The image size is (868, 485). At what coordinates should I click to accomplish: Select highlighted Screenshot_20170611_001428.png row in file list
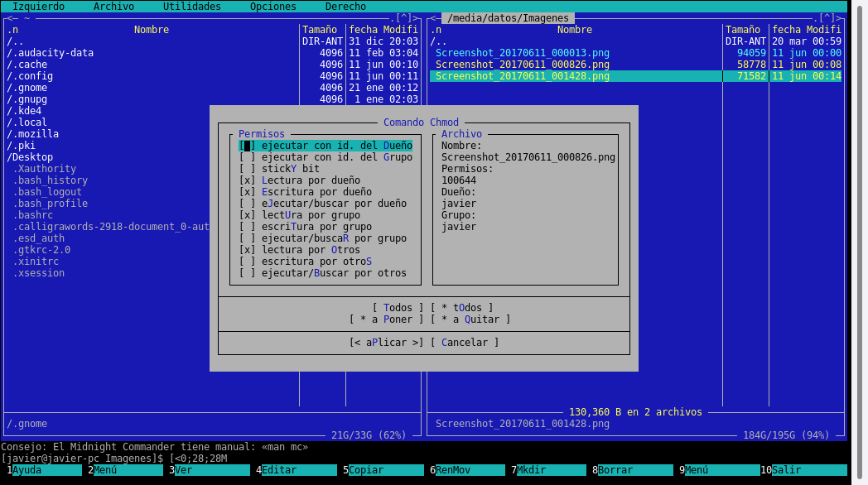click(635, 76)
